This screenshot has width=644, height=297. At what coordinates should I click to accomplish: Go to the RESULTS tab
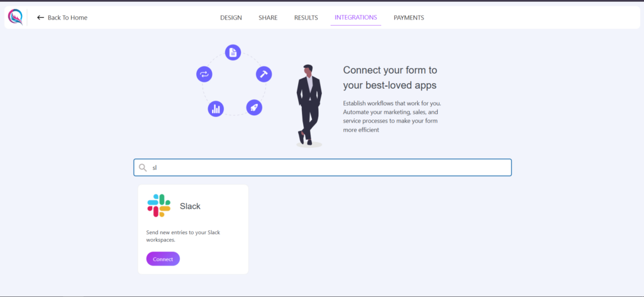click(306, 18)
